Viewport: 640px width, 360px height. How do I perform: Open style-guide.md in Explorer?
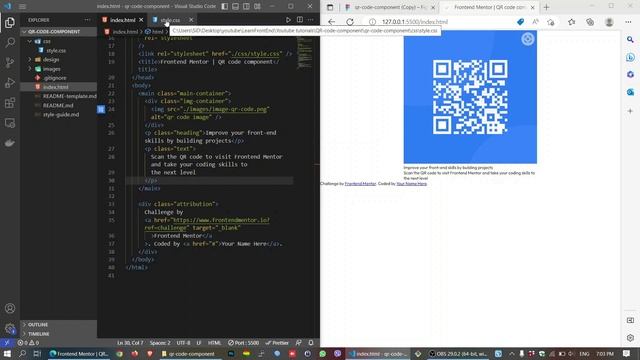click(58, 115)
